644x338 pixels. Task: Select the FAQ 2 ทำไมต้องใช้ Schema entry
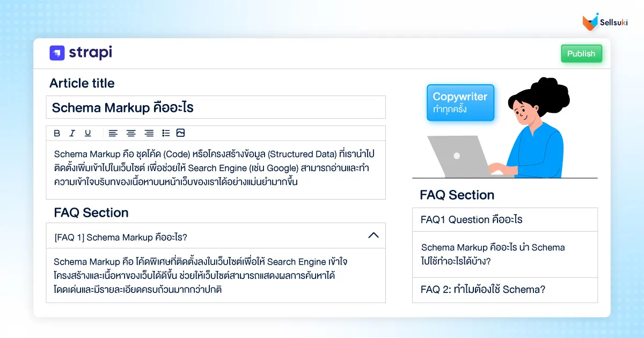[x=505, y=289]
